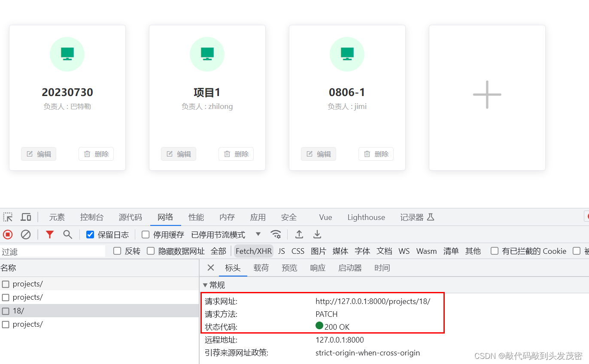Focus the 过滤 filter input field

[52, 251]
